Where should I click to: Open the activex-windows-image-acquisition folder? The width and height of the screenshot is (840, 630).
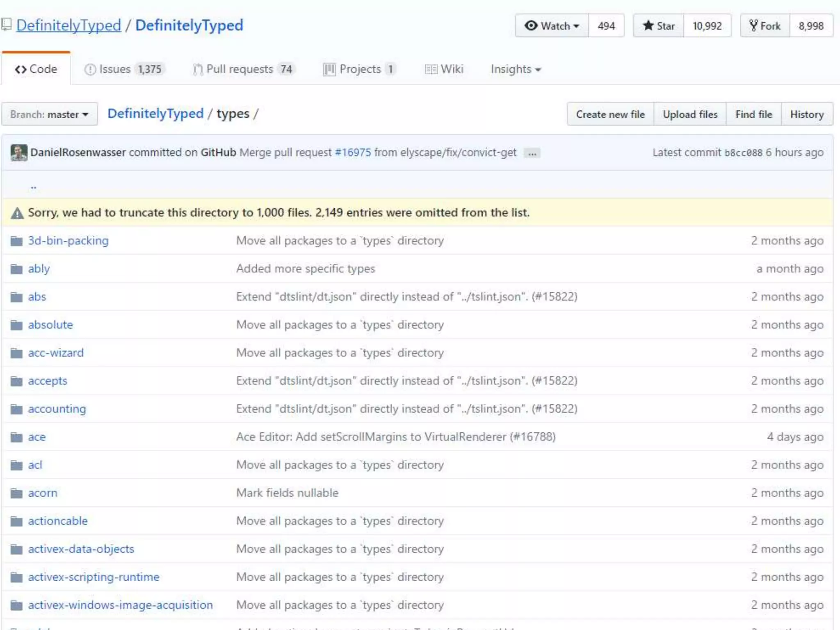click(x=120, y=605)
